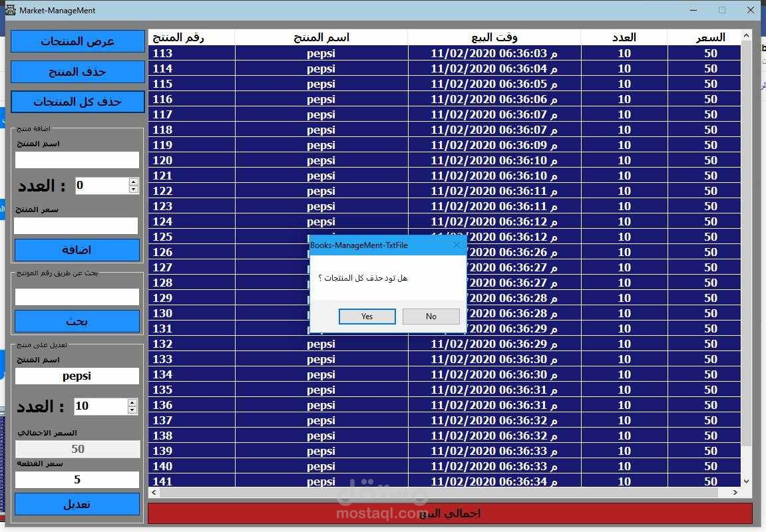Select product number 128 cell
Image resolution: width=766 pixels, height=532 pixels.
pos(192,283)
